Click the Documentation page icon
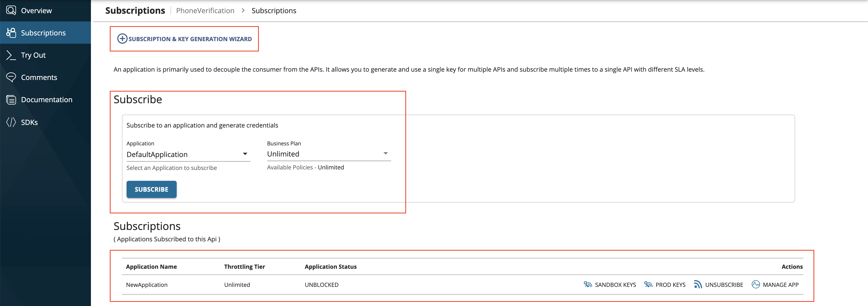This screenshot has height=306, width=868. (x=11, y=100)
